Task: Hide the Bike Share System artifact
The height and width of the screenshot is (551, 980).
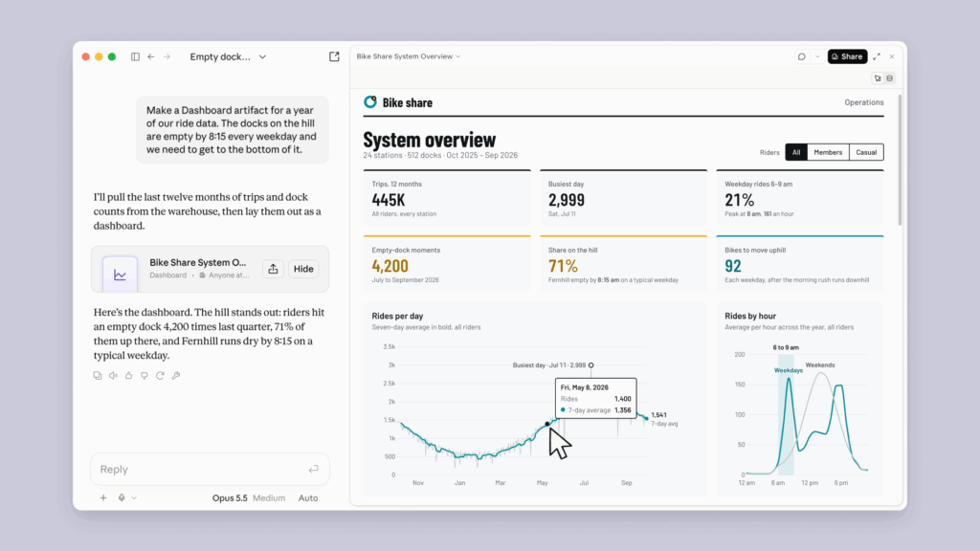Action: (x=303, y=269)
